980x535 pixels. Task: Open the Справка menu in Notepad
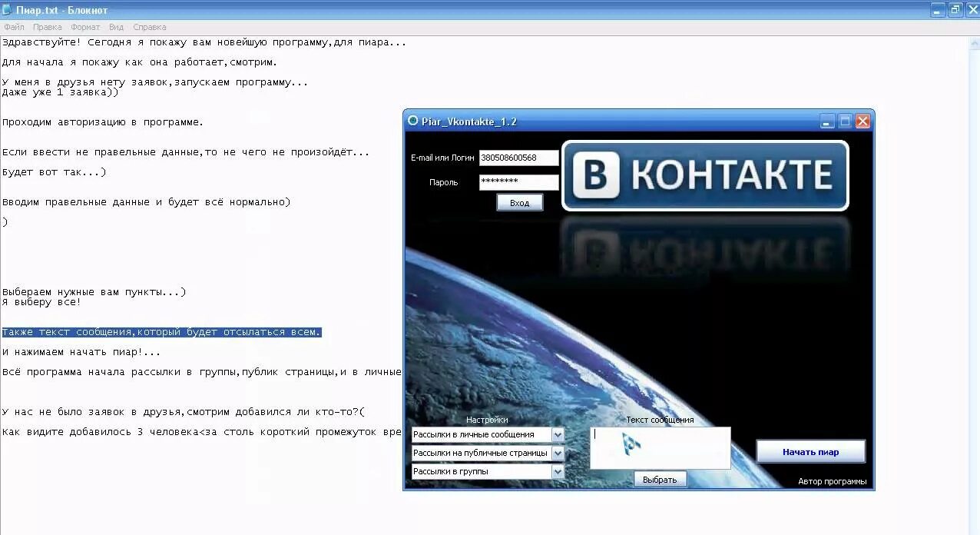[149, 27]
